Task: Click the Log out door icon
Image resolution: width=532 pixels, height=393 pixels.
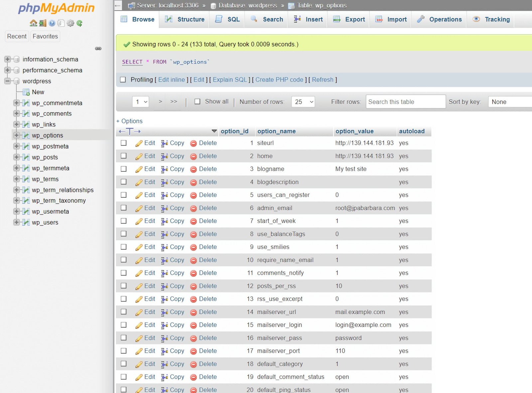Action: pyautogui.click(x=43, y=23)
